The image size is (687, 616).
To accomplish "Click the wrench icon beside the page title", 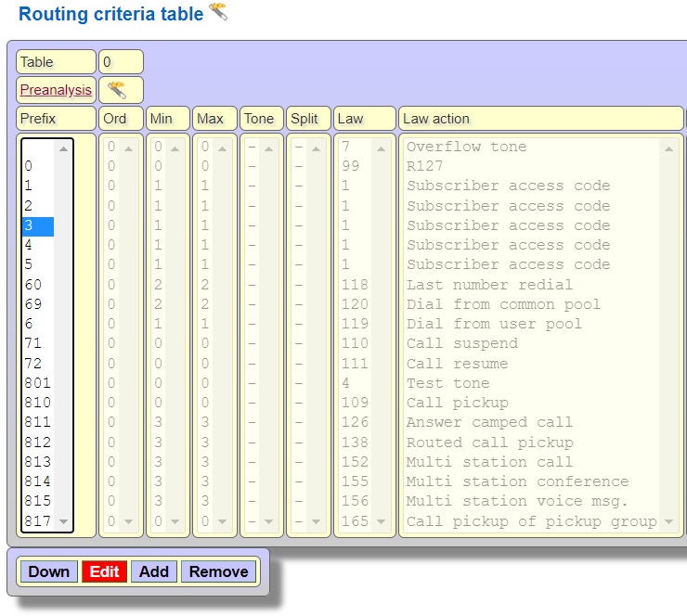I will (x=217, y=12).
